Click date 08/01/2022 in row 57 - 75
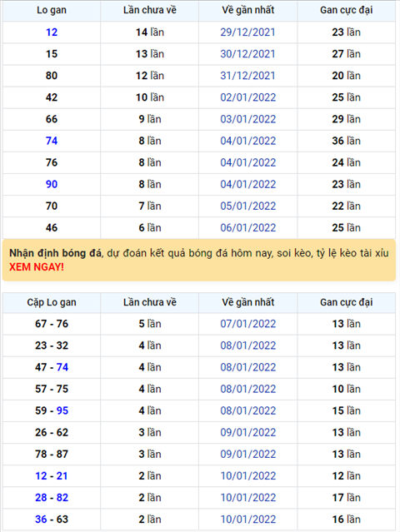The image size is (400, 532). (x=247, y=389)
